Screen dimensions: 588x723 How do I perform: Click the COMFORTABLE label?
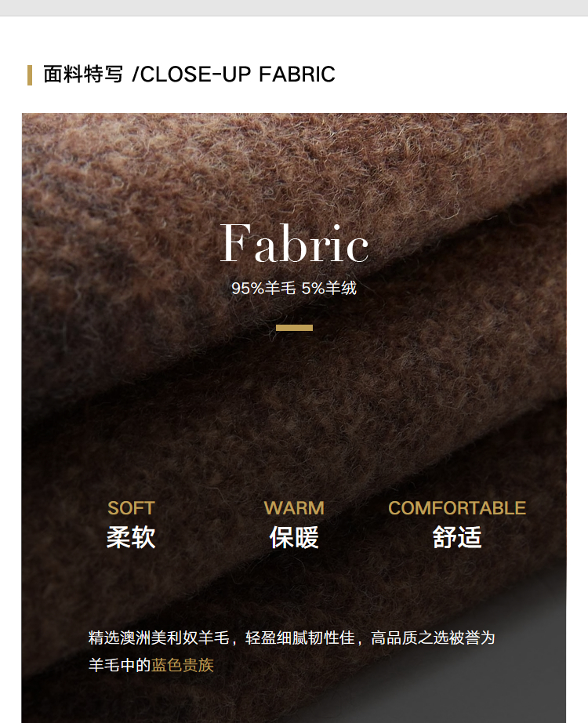(x=457, y=508)
